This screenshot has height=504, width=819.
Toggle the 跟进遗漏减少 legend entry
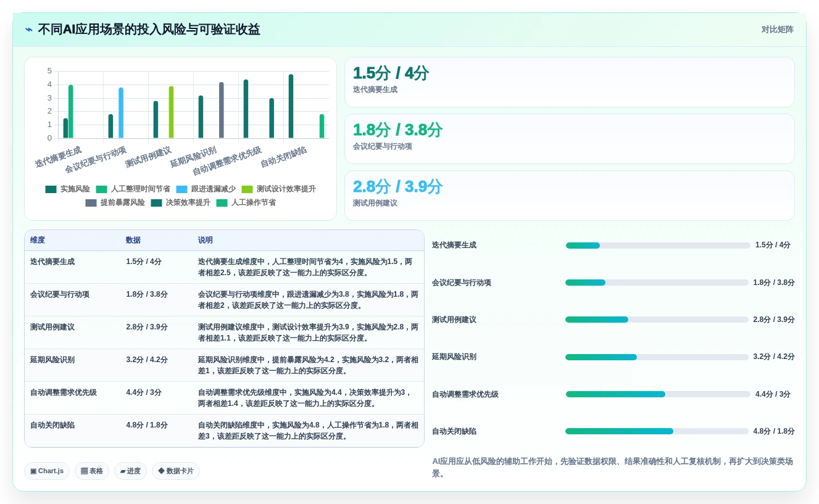[x=206, y=189]
